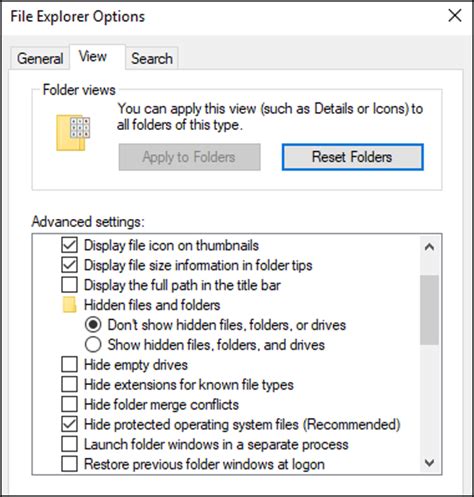
Task: Close the File Explorer Options dialog
Action: tap(455, 16)
